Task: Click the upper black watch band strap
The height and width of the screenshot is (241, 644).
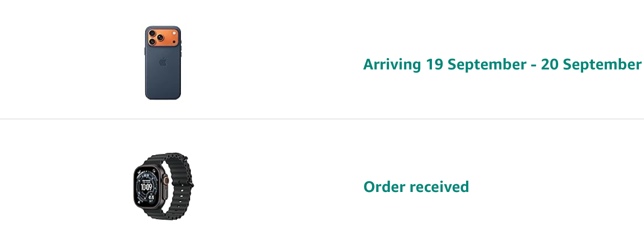Action: tap(175, 163)
